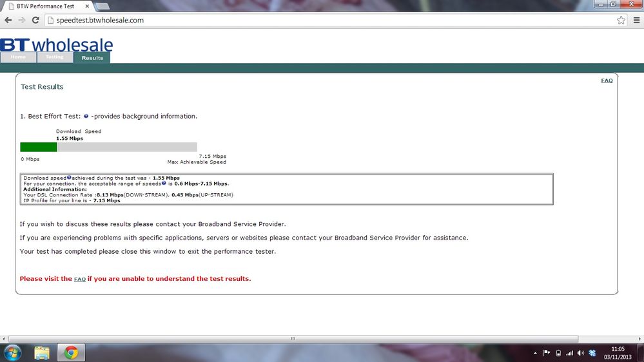Click the horizontal scrollbar thumb
The height and width of the screenshot is (362, 644).
pyautogui.click(x=293, y=339)
